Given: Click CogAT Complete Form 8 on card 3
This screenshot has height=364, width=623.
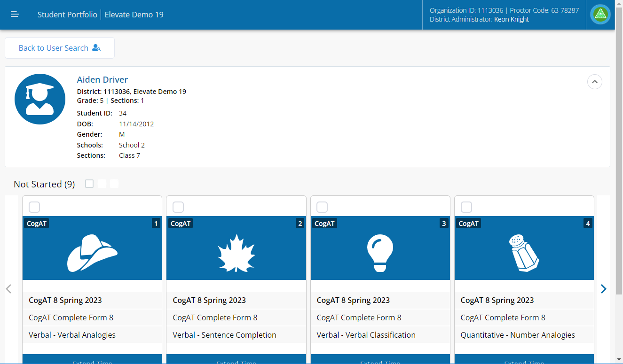Looking at the screenshot, I should coord(359,318).
